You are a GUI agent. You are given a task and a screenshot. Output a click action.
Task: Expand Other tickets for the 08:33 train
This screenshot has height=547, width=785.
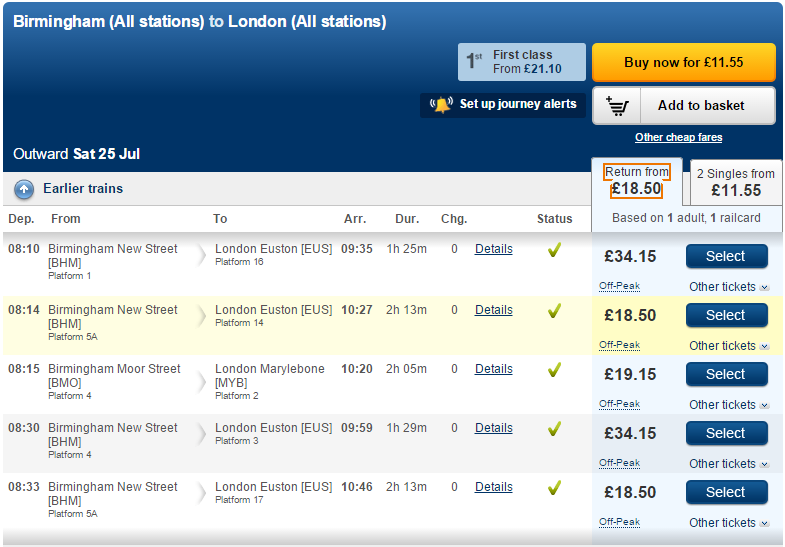[729, 523]
